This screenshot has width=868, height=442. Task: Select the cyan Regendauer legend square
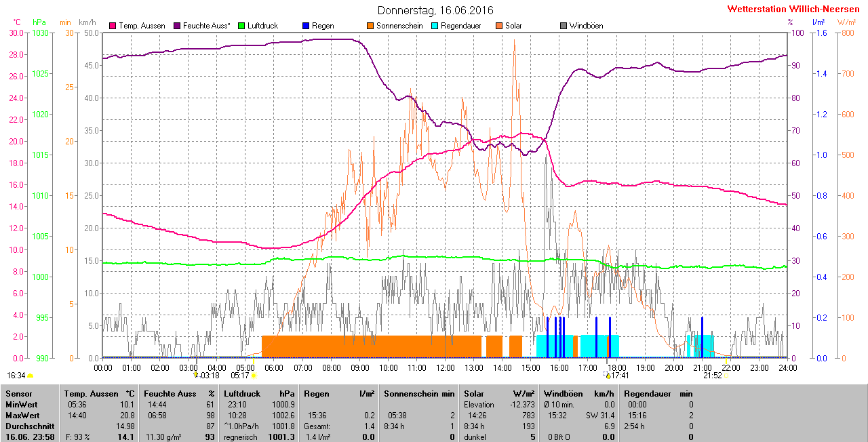pyautogui.click(x=435, y=26)
